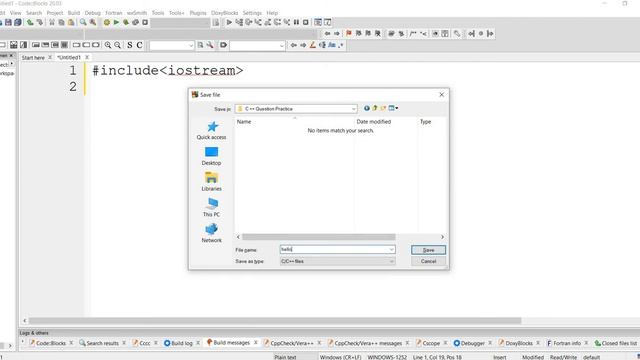
Task: Click the Debug/Continue play icon
Action: [229, 22]
